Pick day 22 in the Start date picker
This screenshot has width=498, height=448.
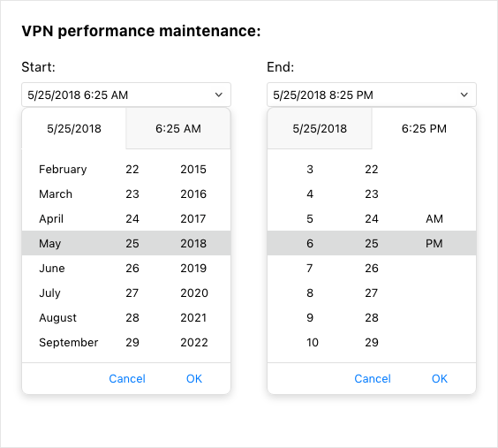click(x=132, y=169)
